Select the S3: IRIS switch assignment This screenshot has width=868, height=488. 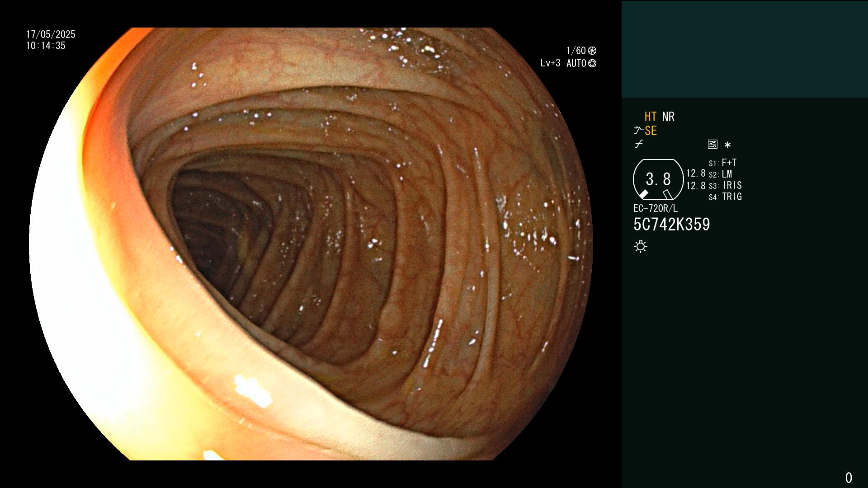point(725,185)
